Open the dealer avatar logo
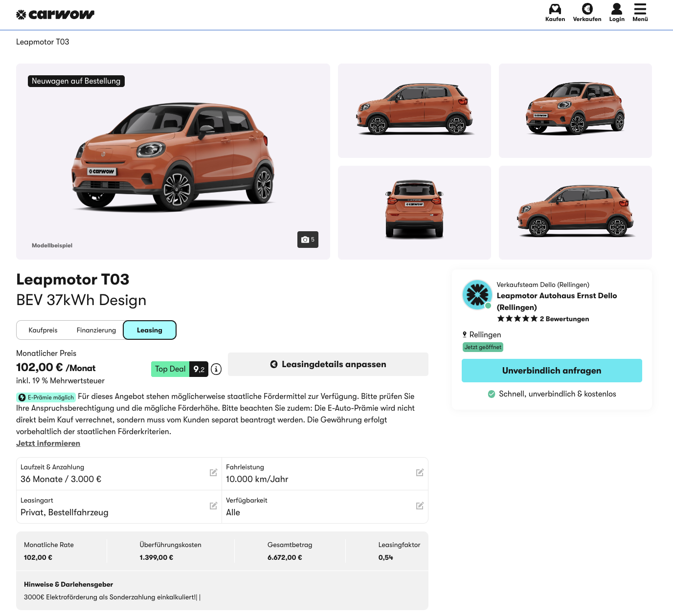 (477, 295)
